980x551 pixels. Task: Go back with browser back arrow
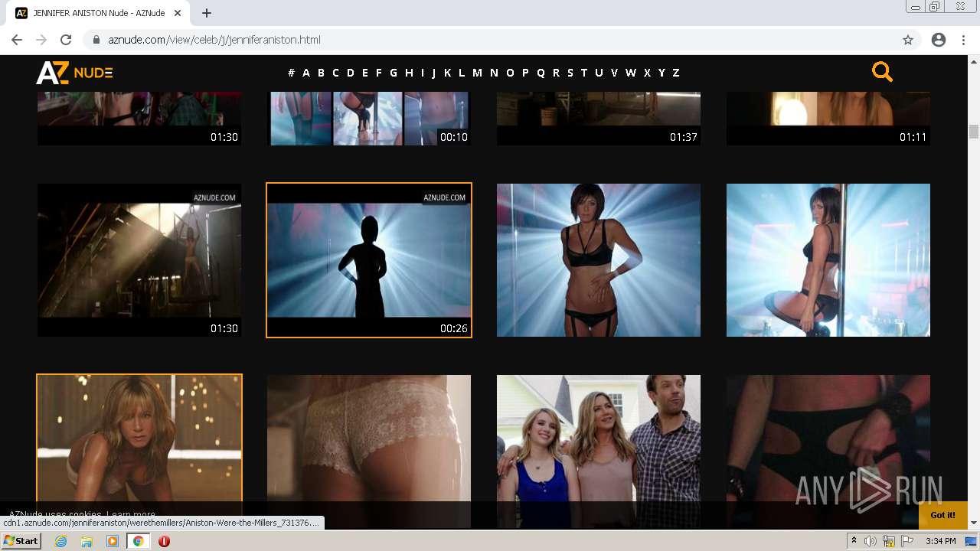point(17,40)
